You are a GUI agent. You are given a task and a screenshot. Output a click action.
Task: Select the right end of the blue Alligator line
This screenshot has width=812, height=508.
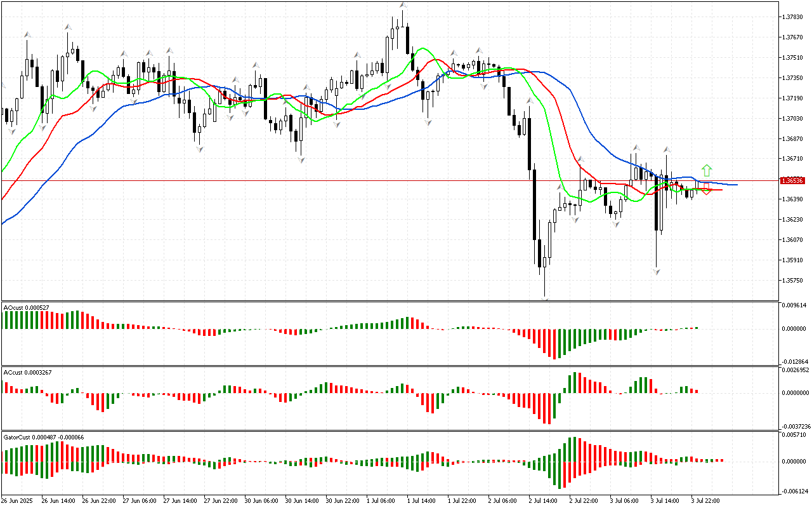[x=736, y=185]
